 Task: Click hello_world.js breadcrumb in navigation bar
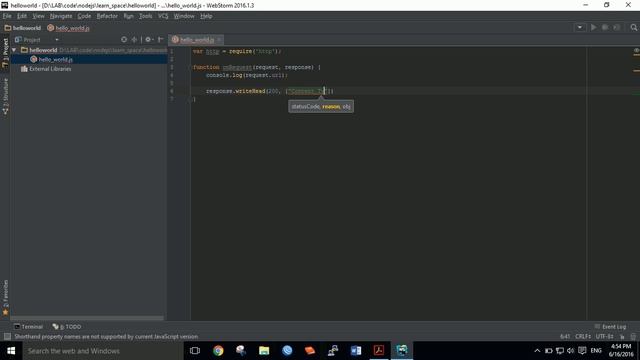pyautogui.click(x=68, y=28)
